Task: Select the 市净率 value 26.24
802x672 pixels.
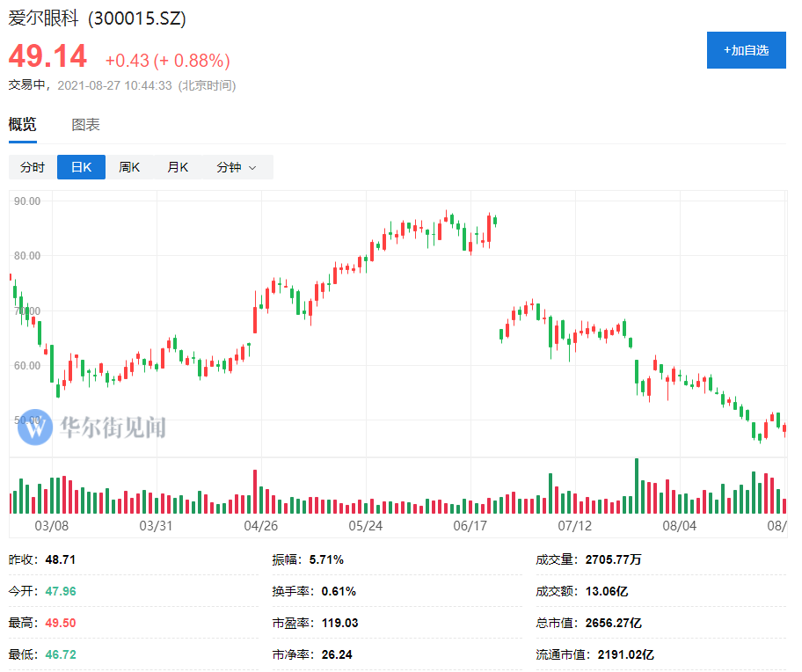Action: click(337, 654)
